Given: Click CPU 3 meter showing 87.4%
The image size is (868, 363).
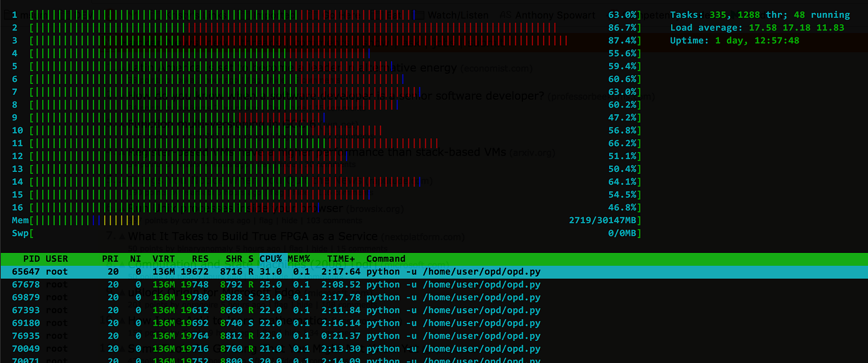Looking at the screenshot, I should coord(327,41).
